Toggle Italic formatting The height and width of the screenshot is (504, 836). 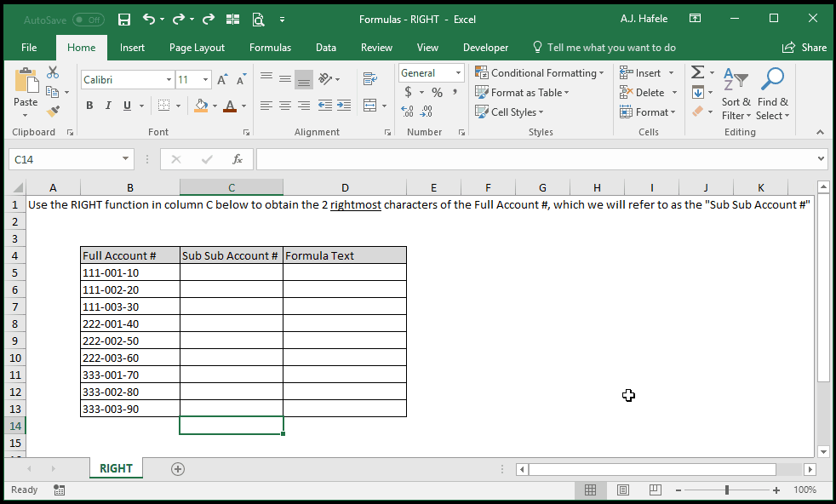coord(108,105)
